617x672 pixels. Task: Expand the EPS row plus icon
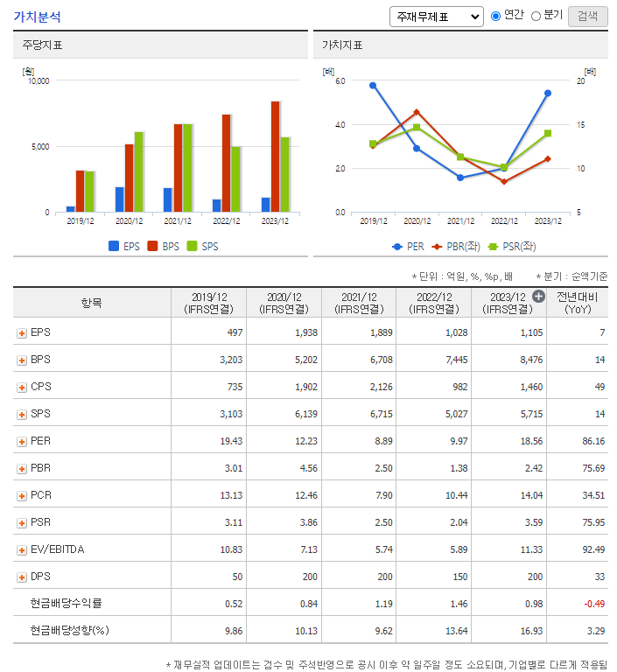coord(22,333)
